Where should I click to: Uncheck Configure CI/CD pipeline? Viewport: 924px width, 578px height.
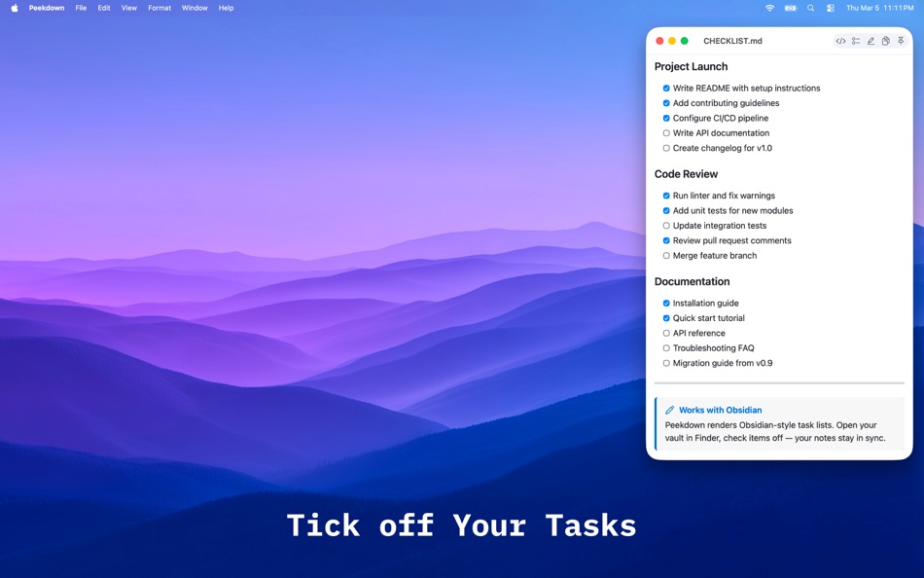666,118
